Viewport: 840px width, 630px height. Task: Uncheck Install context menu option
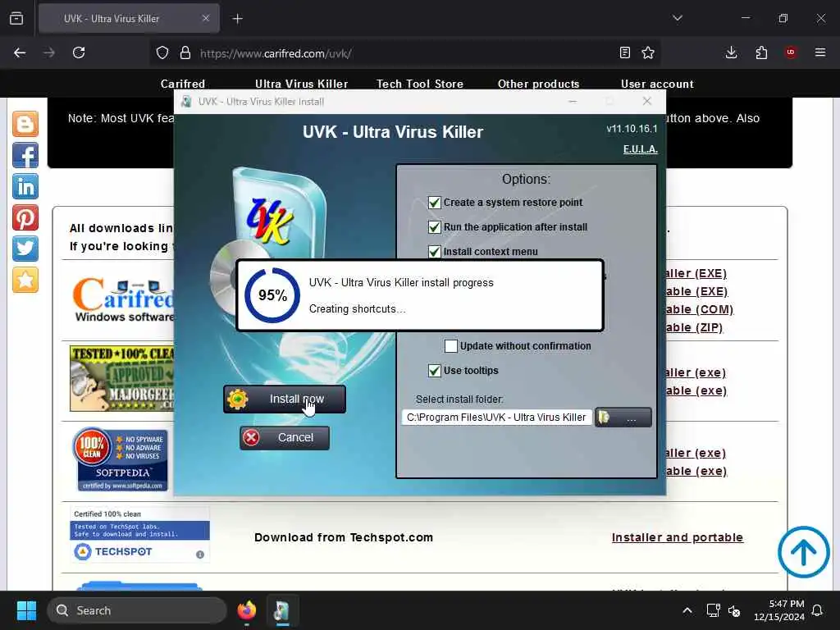(x=435, y=251)
